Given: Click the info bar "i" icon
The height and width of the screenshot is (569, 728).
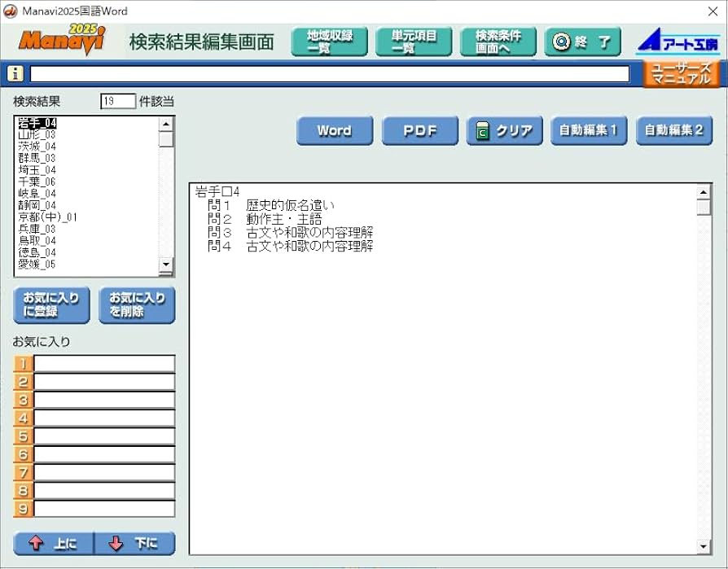Looking at the screenshot, I should [x=15, y=73].
